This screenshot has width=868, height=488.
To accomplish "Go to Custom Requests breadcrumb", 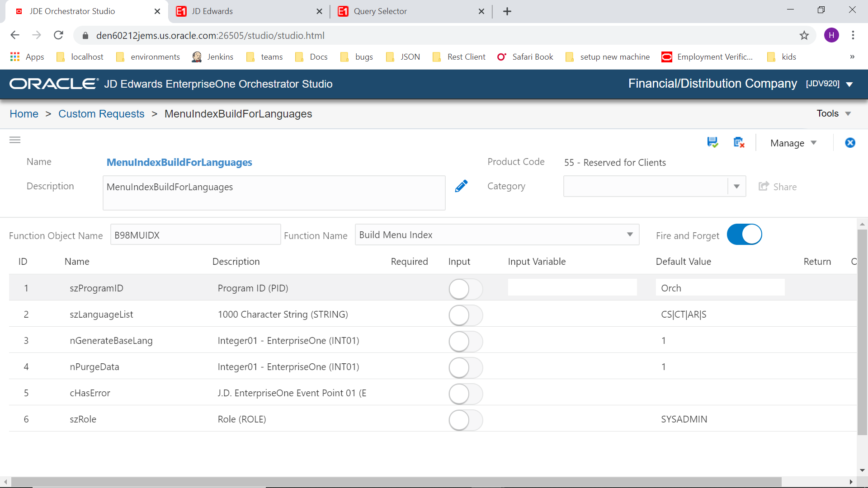I will point(101,114).
